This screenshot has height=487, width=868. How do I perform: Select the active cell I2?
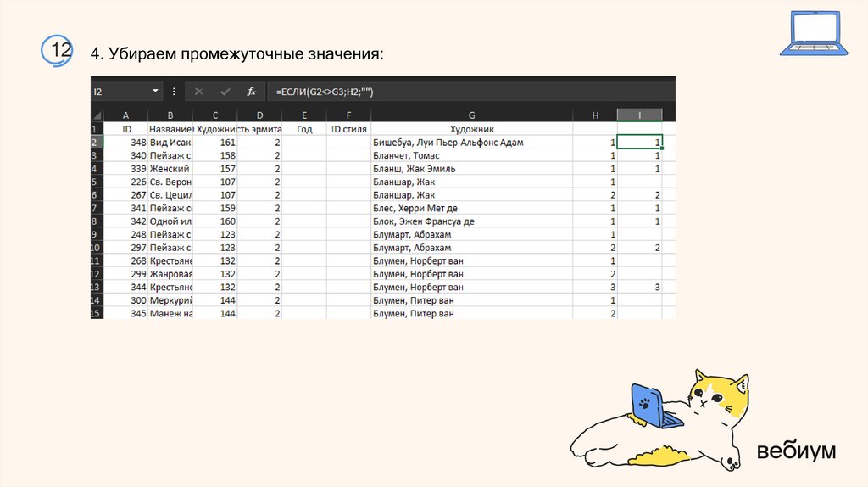coord(639,143)
